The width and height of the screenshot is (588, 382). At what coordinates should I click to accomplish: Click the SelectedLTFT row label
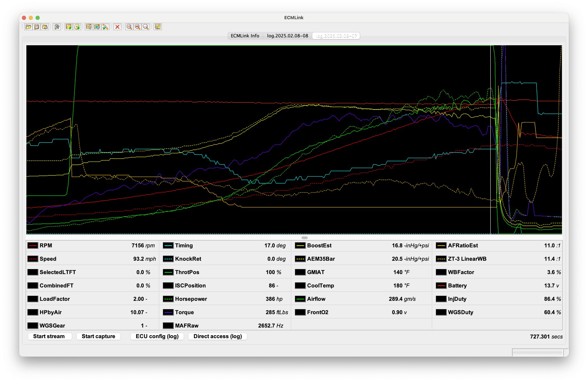pyautogui.click(x=58, y=272)
